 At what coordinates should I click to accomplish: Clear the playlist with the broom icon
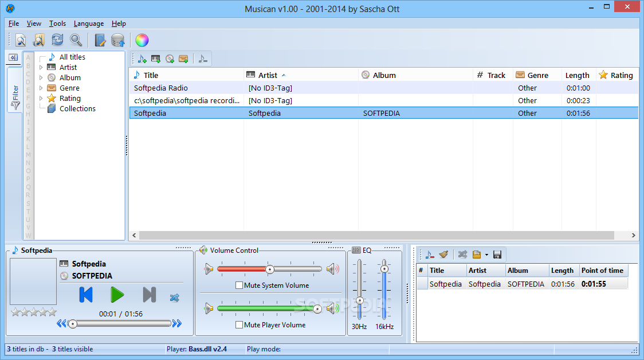[443, 255]
